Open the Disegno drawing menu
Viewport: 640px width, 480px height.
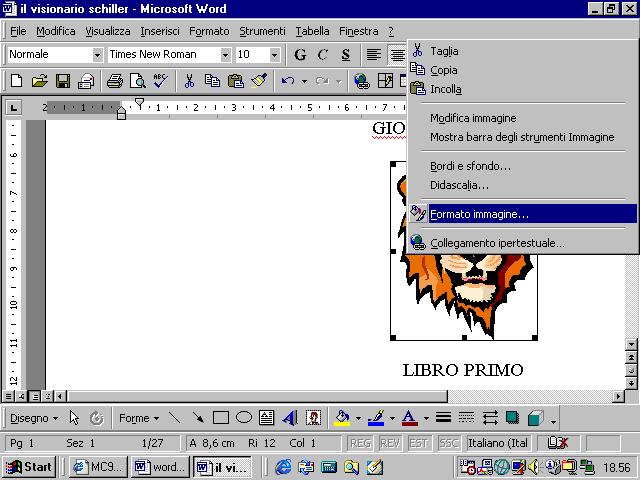pyautogui.click(x=34, y=418)
